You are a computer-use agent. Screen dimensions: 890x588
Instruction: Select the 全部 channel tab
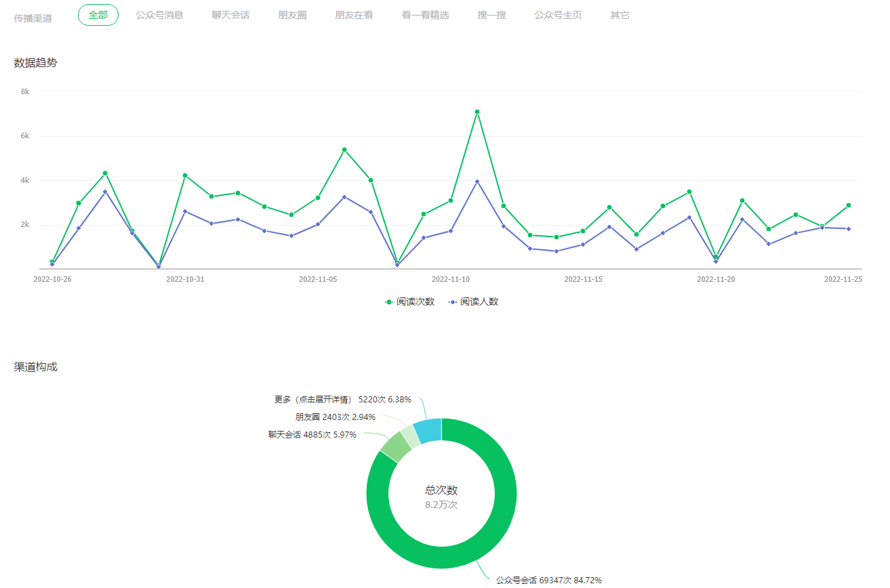pyautogui.click(x=98, y=15)
